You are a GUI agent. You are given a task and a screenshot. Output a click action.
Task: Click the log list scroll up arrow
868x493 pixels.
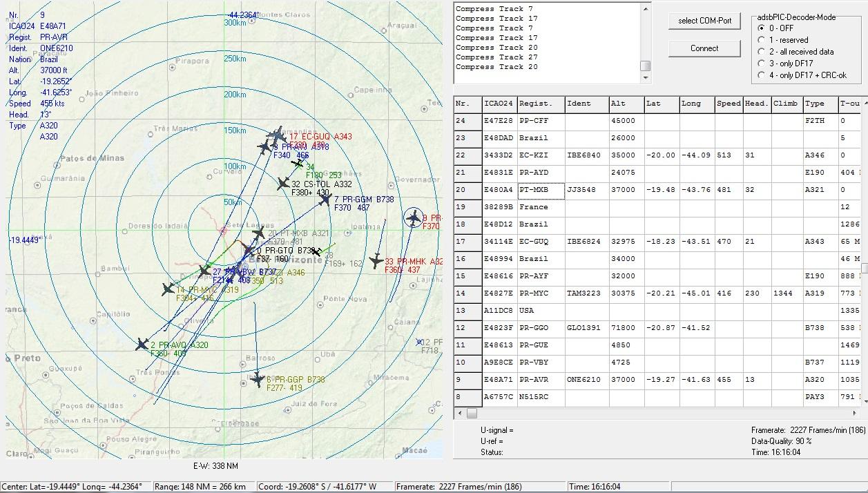(646, 9)
